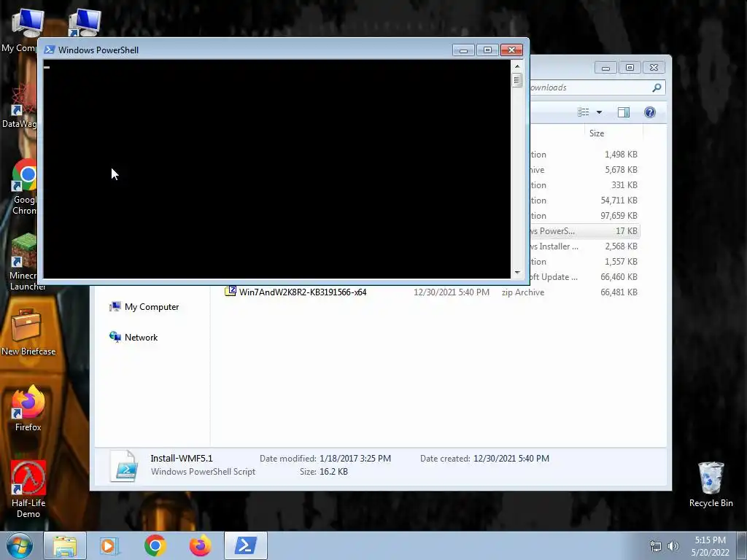Click the network tray icon

pos(656,546)
